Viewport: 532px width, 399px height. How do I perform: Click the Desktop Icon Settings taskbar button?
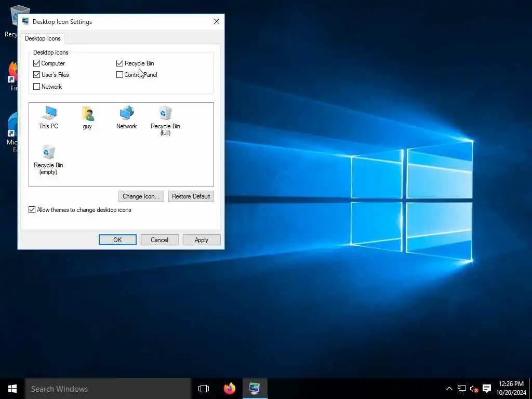[255, 389]
